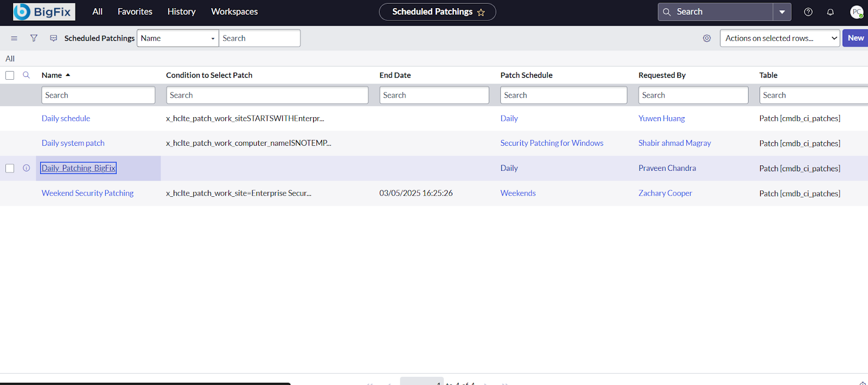Open the Favorites menu
868x385 pixels.
[135, 11]
